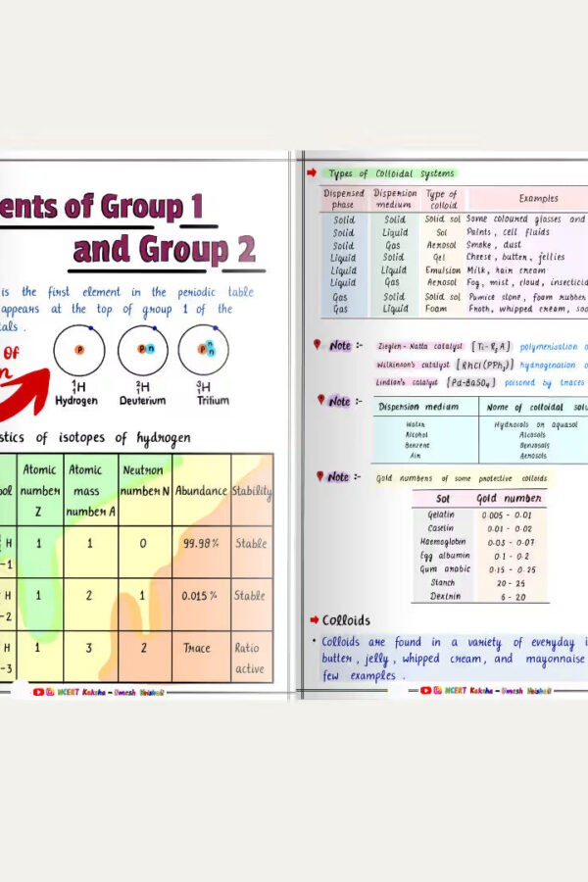
Task: Click the 'Emulsion' colloid type cell
Action: (443, 270)
